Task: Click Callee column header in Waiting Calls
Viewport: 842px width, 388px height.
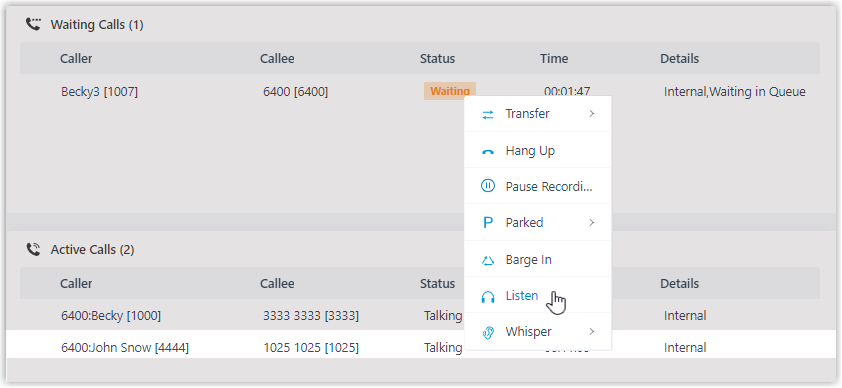Action: [277, 58]
